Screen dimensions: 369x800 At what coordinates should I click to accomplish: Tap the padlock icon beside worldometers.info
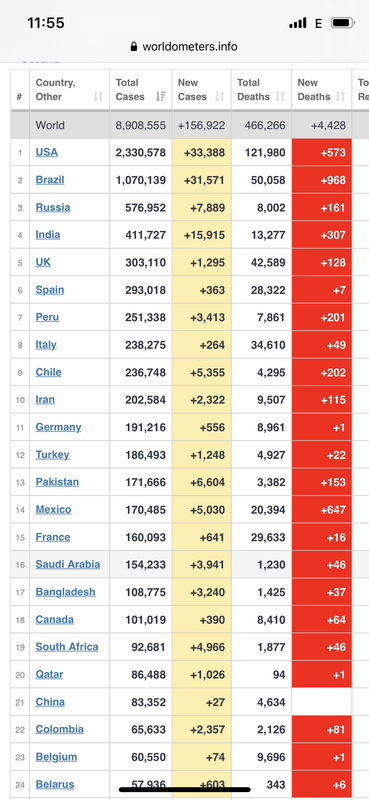(x=134, y=46)
